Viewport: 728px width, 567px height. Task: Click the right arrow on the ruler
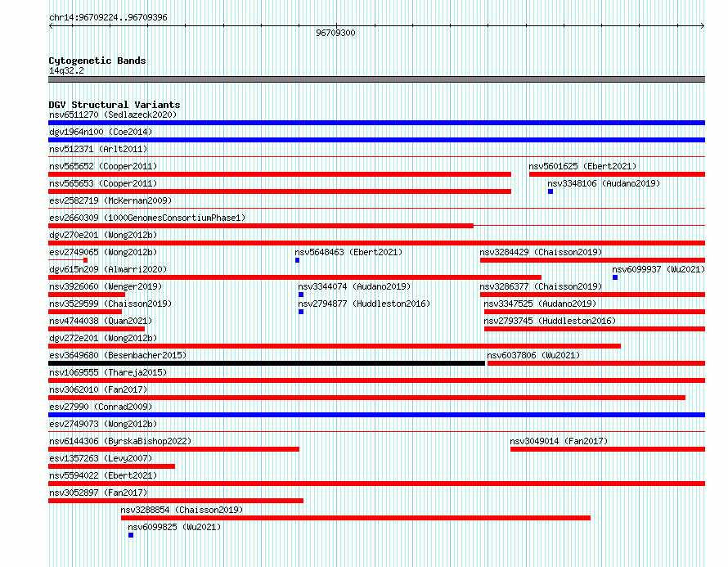703,25
